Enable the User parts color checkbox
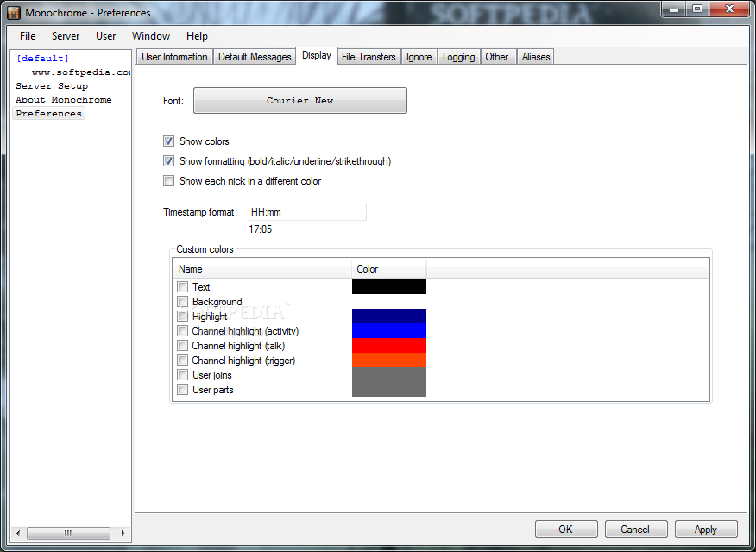Image resolution: width=756 pixels, height=552 pixels. coord(182,390)
